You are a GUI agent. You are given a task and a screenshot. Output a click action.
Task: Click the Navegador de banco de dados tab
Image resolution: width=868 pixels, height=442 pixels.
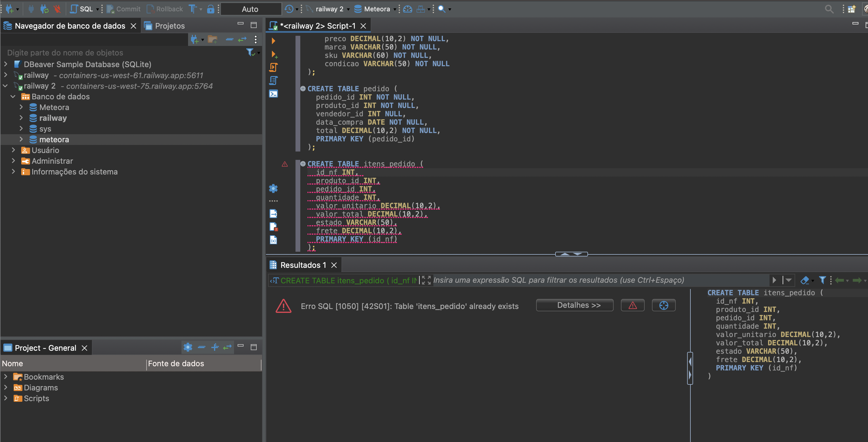(67, 25)
